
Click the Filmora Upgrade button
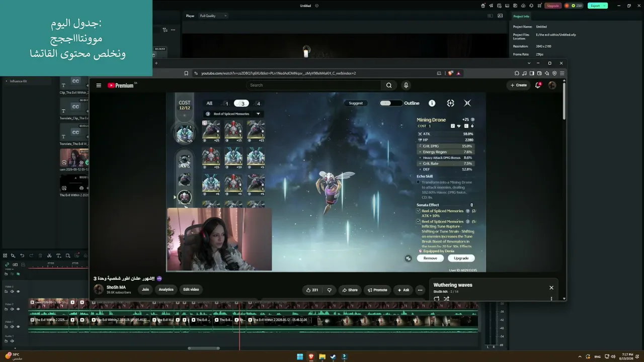553,6
